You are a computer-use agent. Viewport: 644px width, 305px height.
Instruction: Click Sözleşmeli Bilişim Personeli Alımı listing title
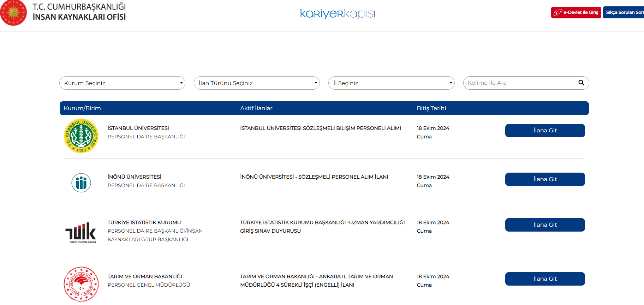click(x=321, y=128)
